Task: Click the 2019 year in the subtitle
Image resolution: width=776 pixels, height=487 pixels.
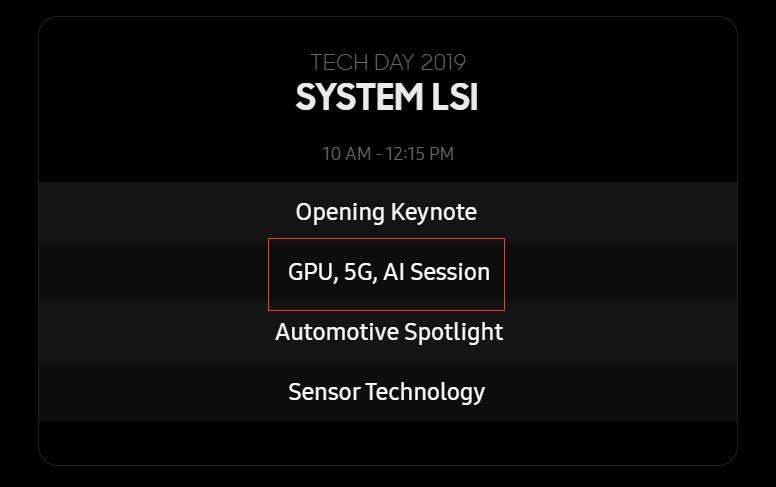Action: (443, 63)
